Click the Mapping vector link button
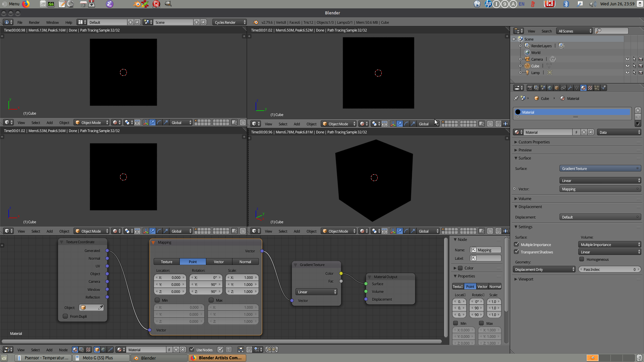This screenshot has width=644, height=362. [x=600, y=189]
